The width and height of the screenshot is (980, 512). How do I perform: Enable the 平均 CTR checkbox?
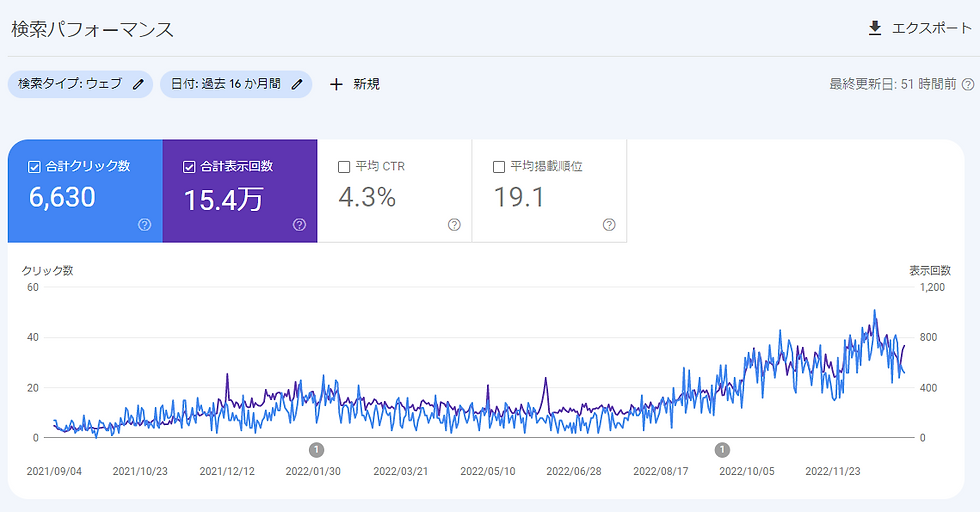click(x=344, y=167)
